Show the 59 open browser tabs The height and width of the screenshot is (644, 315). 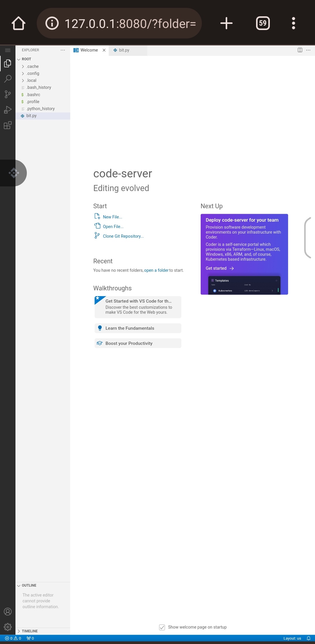click(263, 23)
